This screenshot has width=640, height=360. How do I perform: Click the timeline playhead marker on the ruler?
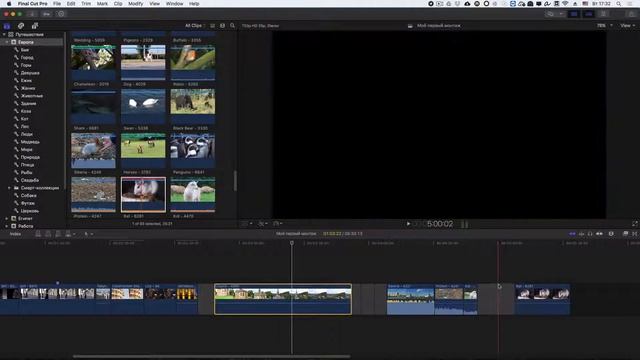point(292,243)
